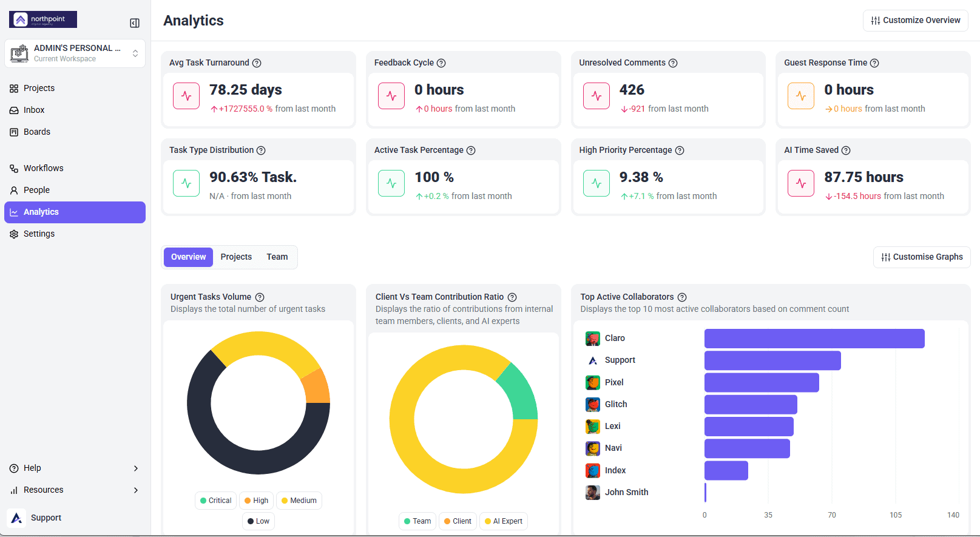Open Projects in the sidebar

point(75,89)
